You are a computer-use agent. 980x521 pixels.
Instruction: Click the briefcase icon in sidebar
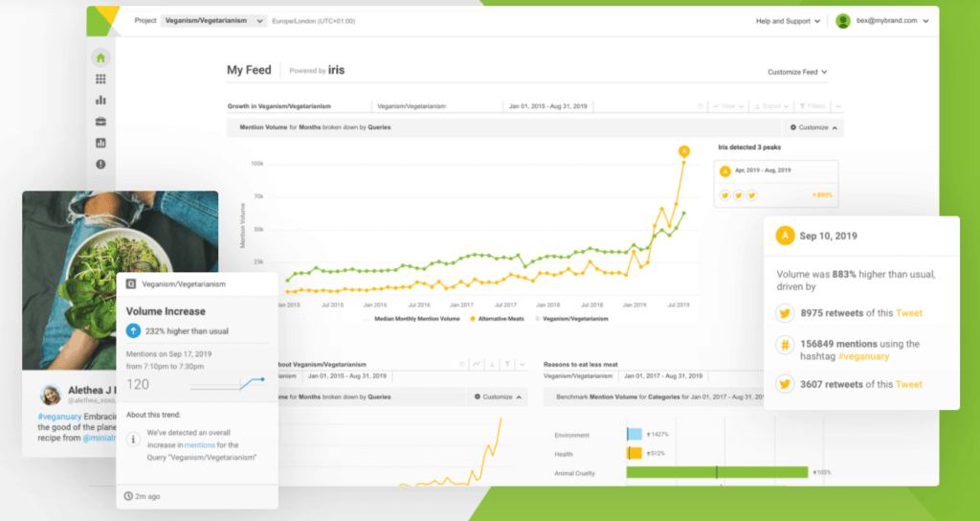(100, 122)
